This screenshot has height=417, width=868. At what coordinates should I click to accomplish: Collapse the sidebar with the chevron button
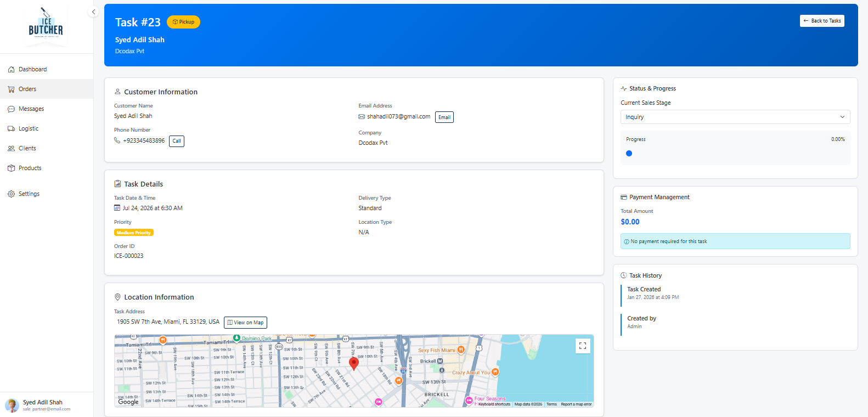click(x=93, y=12)
